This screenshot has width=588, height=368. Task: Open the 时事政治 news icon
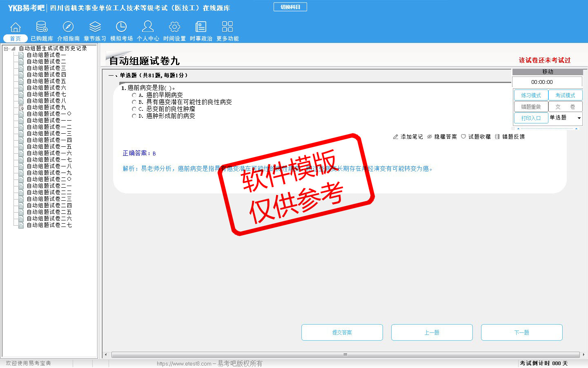201,27
